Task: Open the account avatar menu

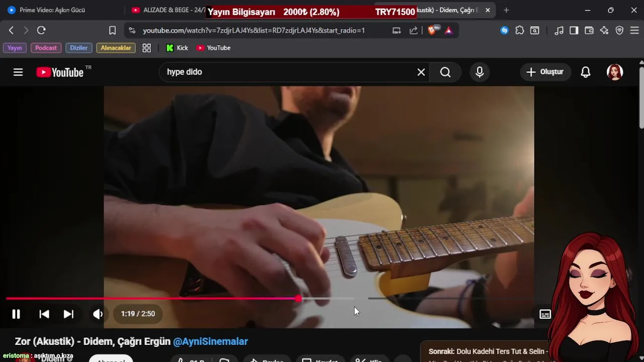Action: pos(615,72)
